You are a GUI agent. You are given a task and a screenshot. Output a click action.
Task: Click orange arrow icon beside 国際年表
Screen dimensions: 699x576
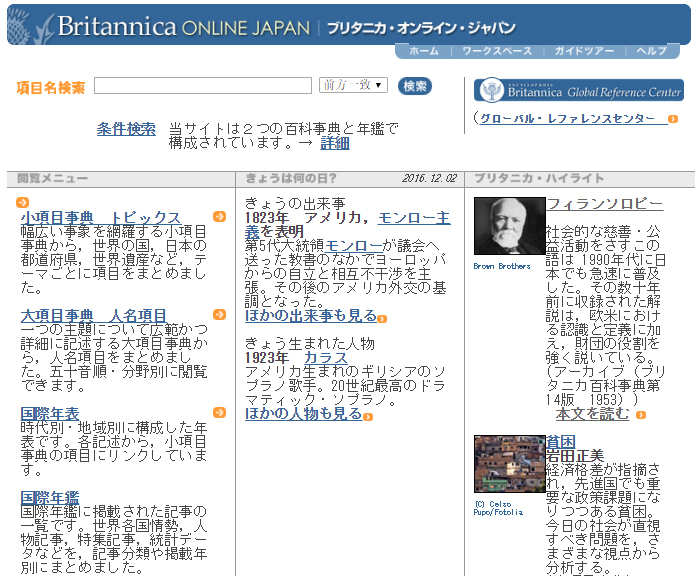(x=219, y=412)
